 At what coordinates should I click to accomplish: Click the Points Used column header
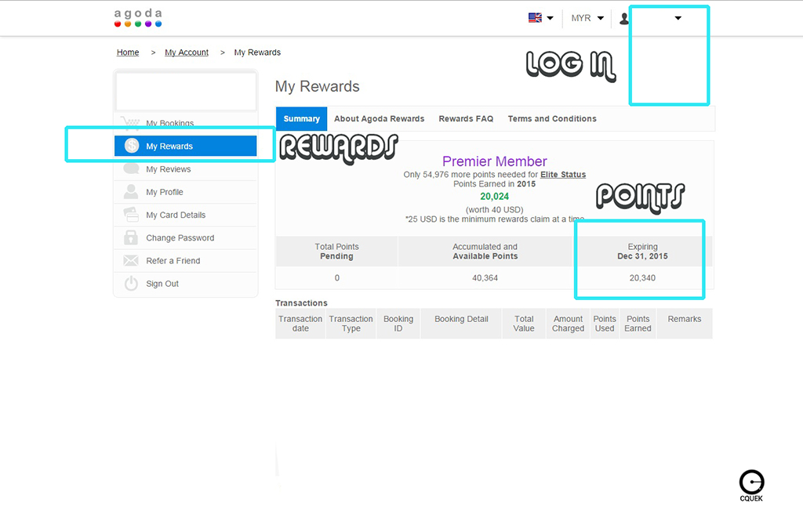pos(605,324)
